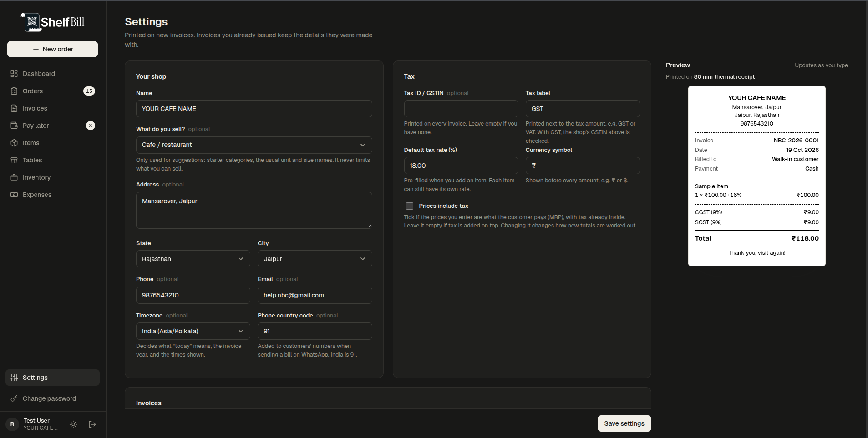This screenshot has height=438, width=868.
Task: Click '80 mm thermal receipt' text
Action: pos(724,77)
